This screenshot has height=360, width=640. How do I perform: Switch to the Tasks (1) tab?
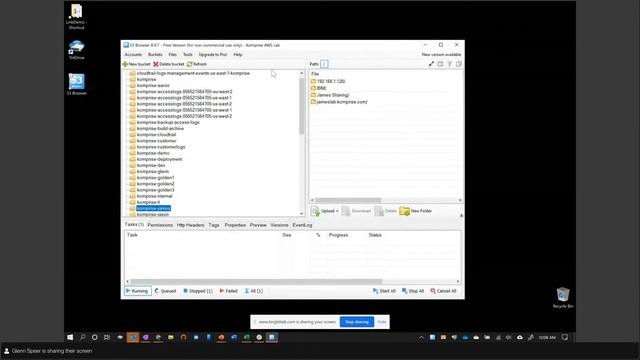pyautogui.click(x=134, y=224)
